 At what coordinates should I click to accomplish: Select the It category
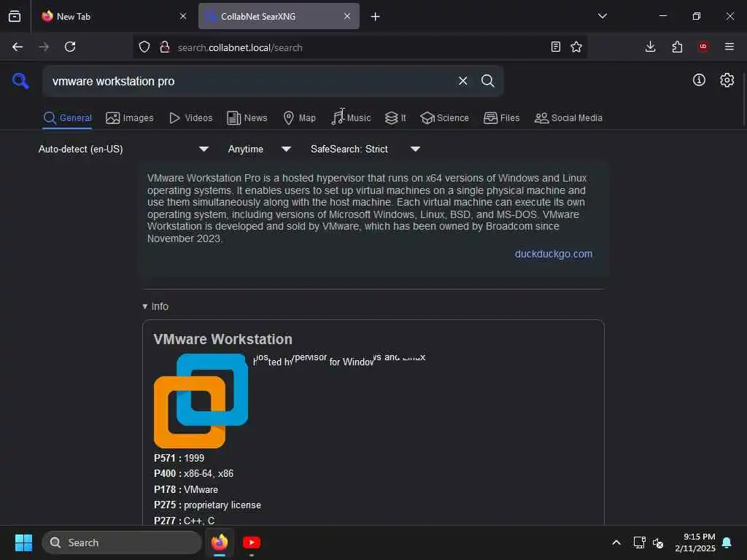395,118
